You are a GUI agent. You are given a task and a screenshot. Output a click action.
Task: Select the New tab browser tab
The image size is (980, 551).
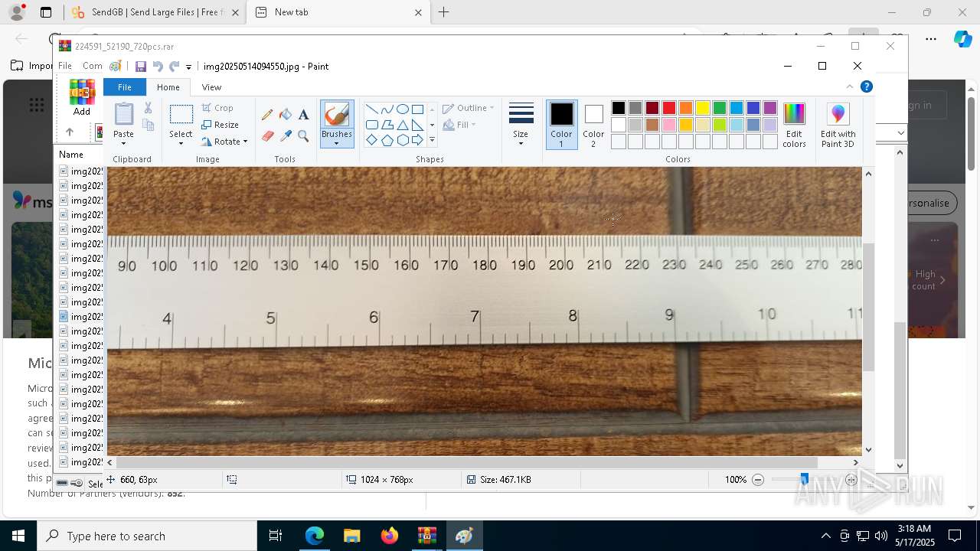pos(338,12)
